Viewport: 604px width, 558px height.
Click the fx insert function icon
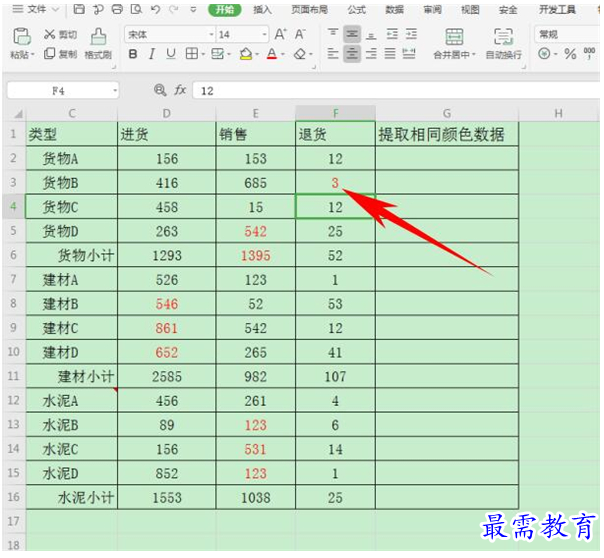click(180, 90)
